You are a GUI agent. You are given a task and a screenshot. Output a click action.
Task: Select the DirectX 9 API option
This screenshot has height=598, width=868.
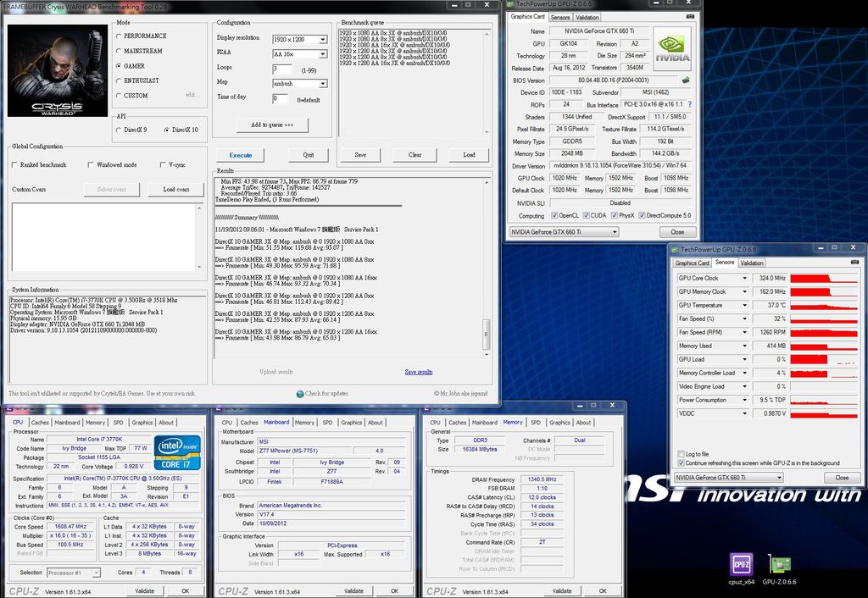click(119, 130)
